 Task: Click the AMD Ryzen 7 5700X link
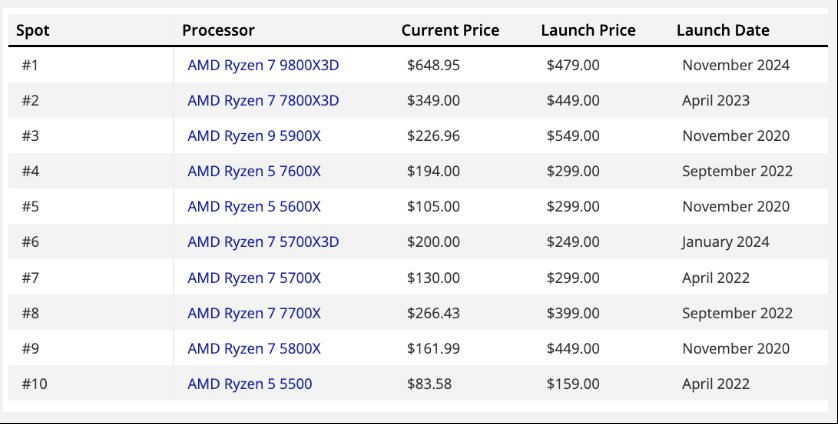pyautogui.click(x=254, y=278)
